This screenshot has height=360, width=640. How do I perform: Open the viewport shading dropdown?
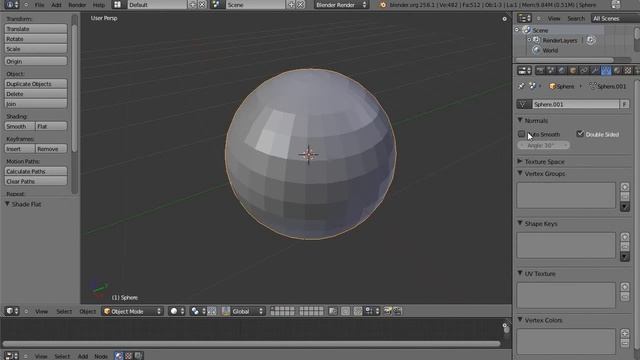(176, 311)
